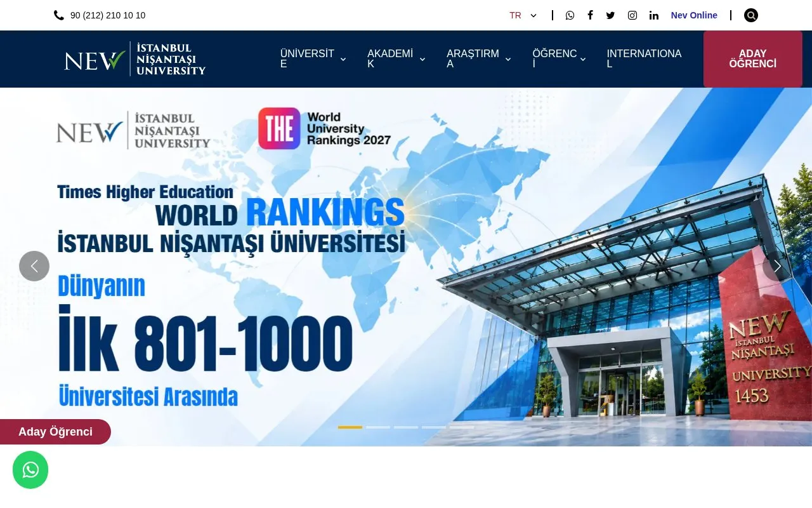Open the Nev Online link
This screenshot has width=812, height=508.
tap(694, 15)
